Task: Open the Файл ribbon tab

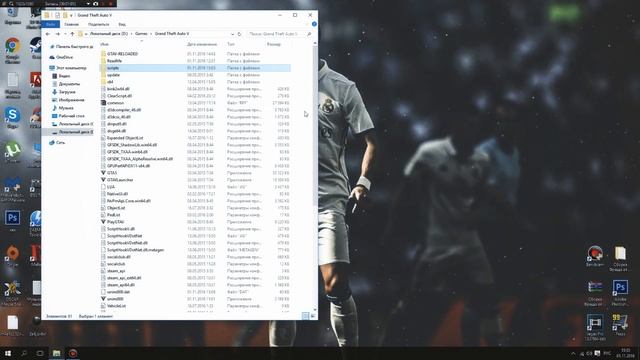Action: coord(51,24)
